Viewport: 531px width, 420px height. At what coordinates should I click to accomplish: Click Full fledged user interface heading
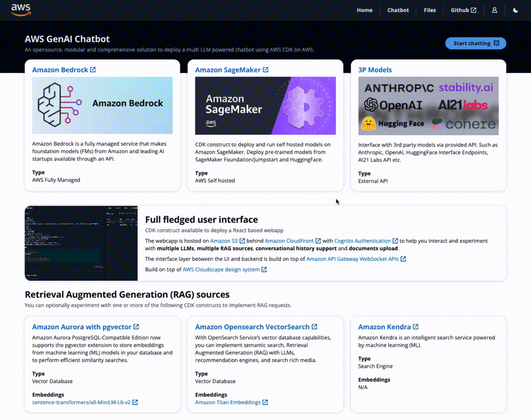click(x=201, y=220)
